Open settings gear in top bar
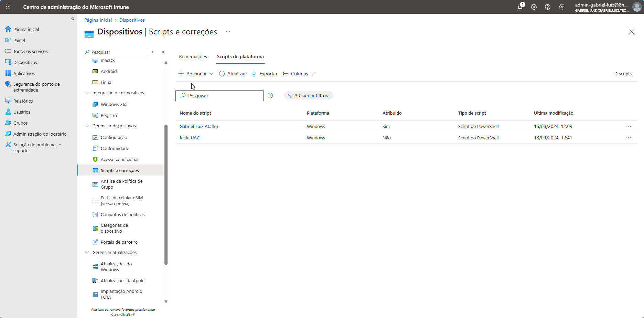The width and height of the screenshot is (644, 318). coord(534,7)
